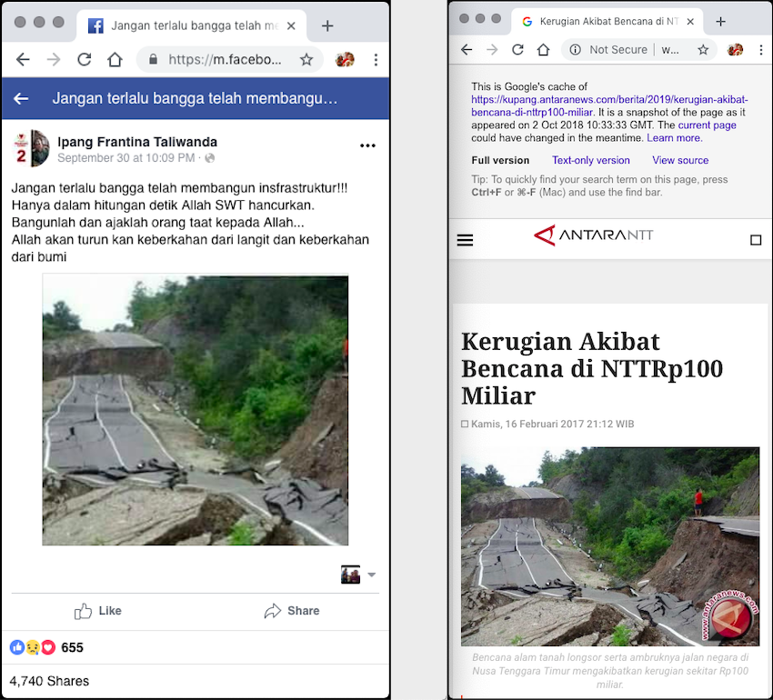Click the 'View source' link

[679, 160]
